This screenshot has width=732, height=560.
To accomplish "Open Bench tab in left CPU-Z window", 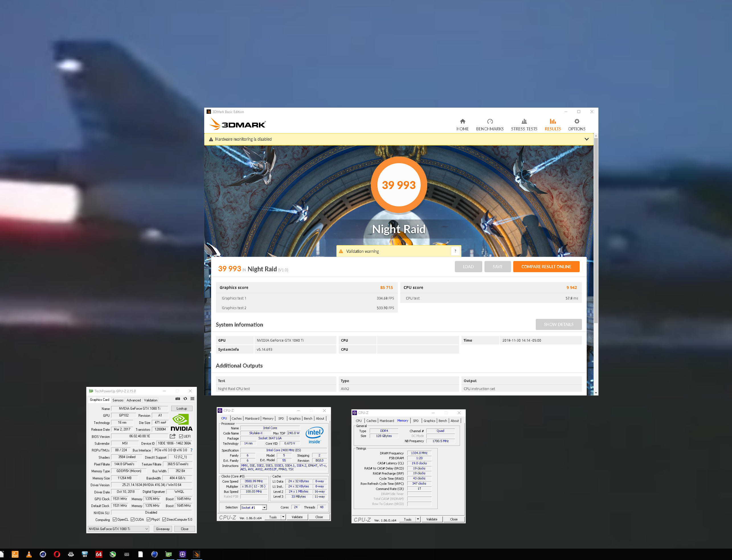I will point(308,418).
